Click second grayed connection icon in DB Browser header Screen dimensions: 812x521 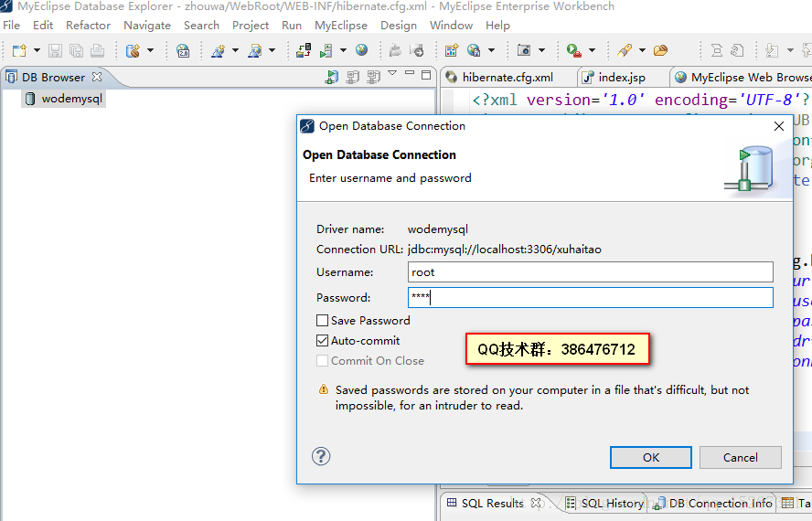point(373,77)
